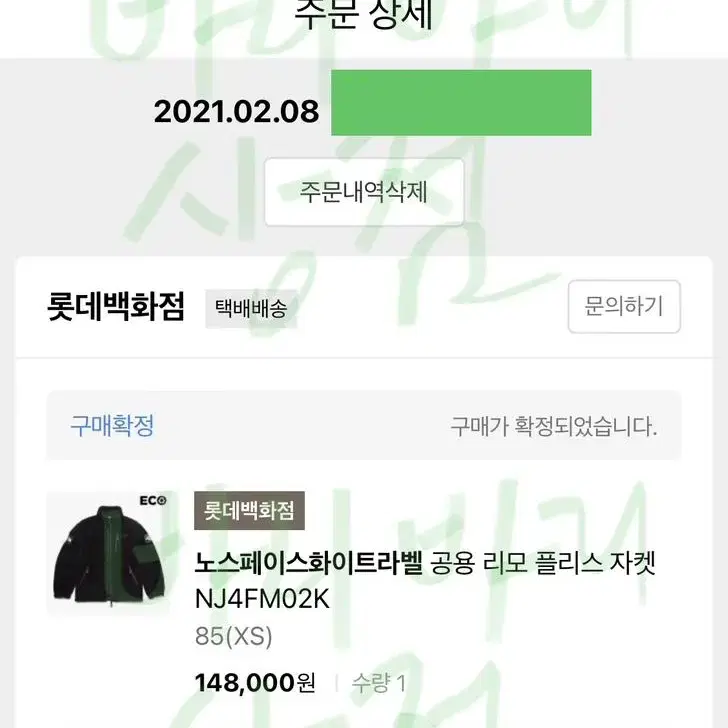Image resolution: width=728 pixels, height=728 pixels.
Task: Click the green redacted order number box
Action: (x=461, y=103)
